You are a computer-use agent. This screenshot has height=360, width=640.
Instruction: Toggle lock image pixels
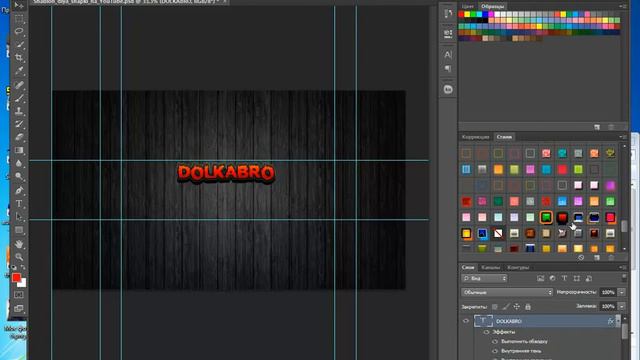click(506, 307)
